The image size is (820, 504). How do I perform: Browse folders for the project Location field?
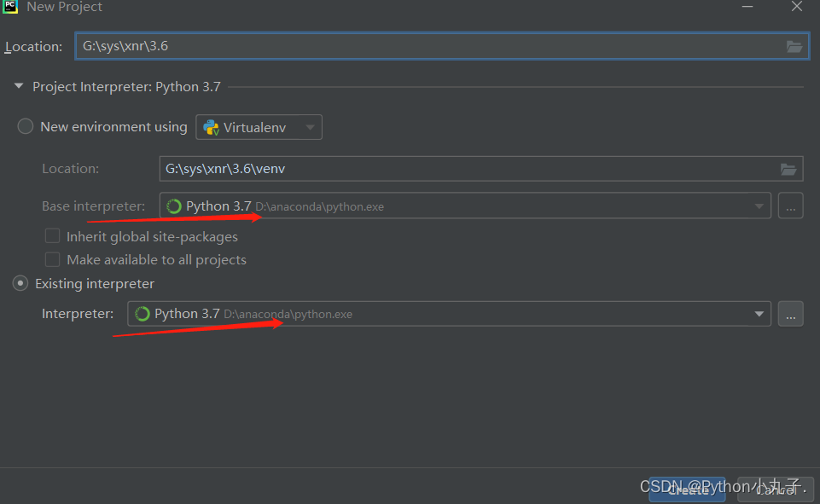click(794, 47)
